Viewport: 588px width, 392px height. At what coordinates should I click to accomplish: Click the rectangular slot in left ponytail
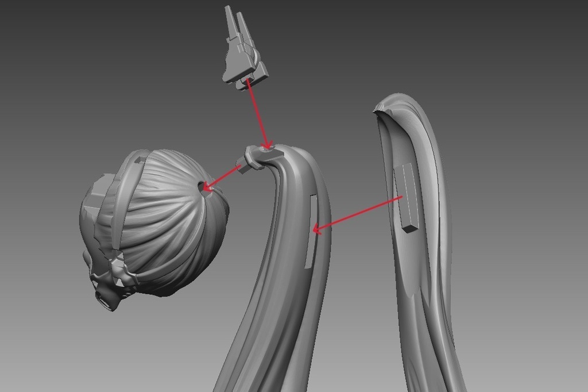tap(311, 232)
